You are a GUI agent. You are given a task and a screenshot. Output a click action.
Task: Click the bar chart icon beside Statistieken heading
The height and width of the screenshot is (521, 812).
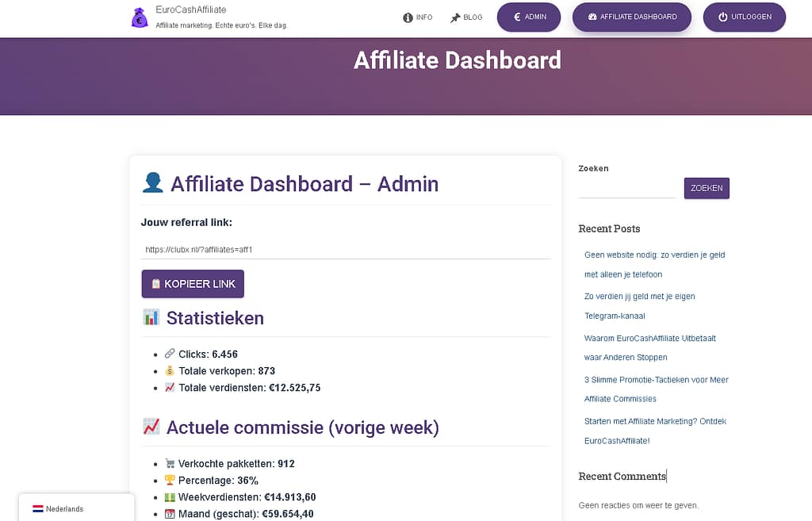click(150, 316)
